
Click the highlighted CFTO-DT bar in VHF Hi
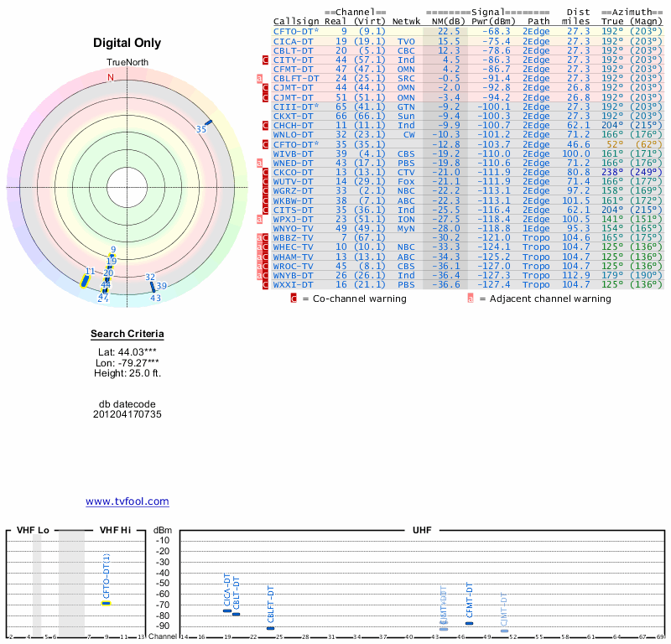[107, 603]
